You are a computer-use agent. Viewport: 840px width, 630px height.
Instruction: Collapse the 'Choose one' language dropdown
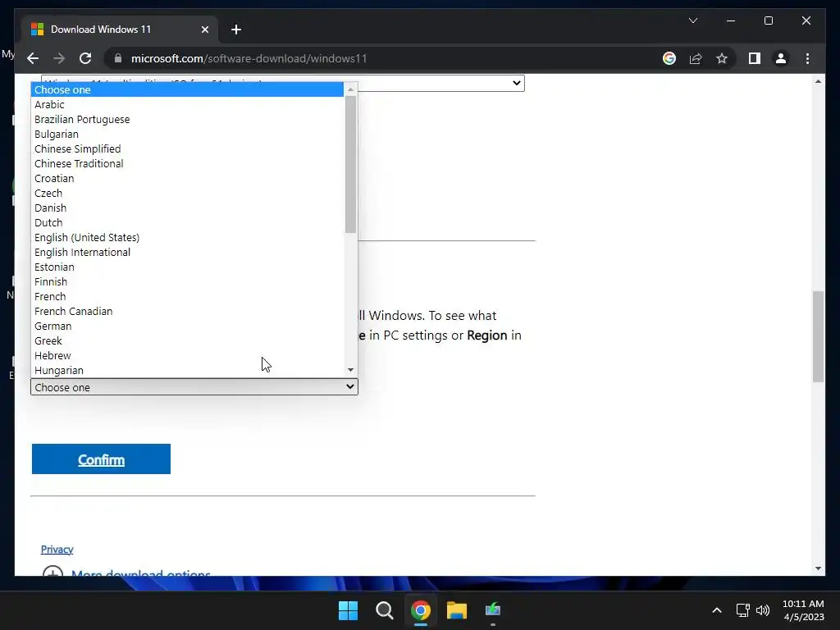click(x=194, y=387)
